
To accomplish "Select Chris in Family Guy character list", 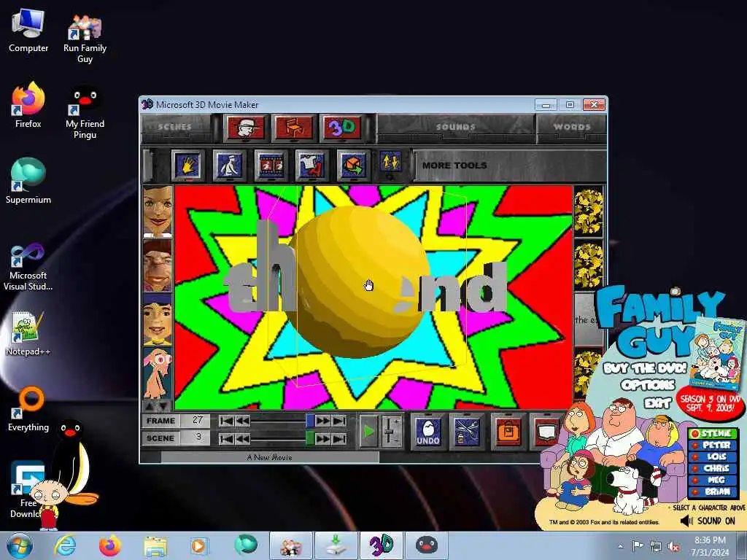I will point(713,468).
